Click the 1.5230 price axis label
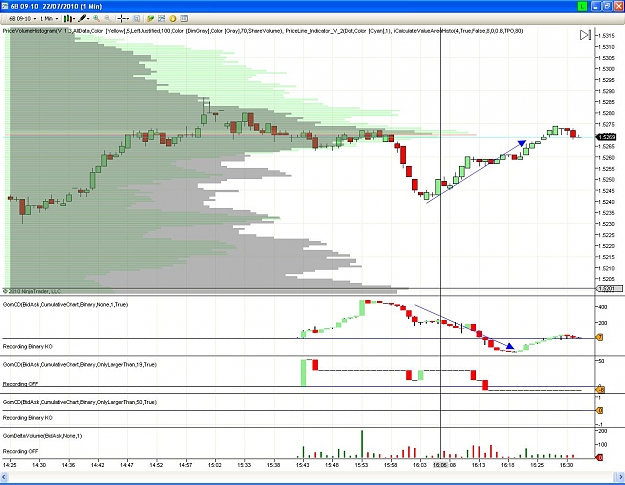Viewport: 625px width, 485px height. [x=606, y=224]
